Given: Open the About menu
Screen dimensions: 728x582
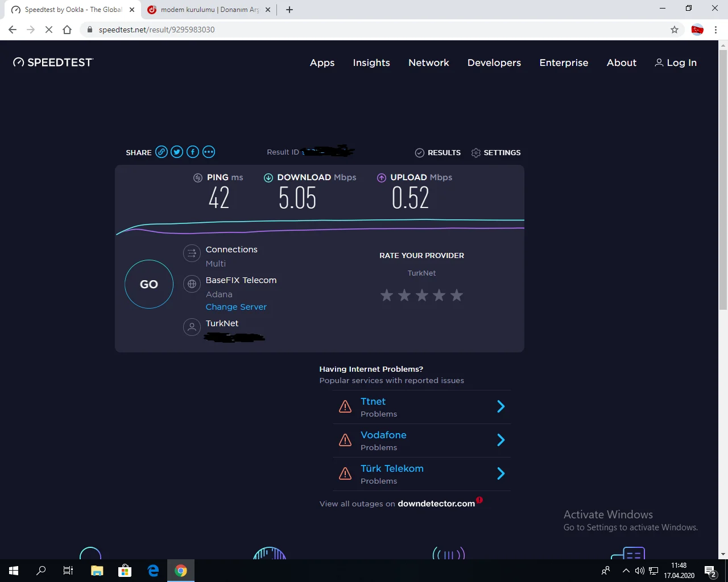Looking at the screenshot, I should 622,63.
